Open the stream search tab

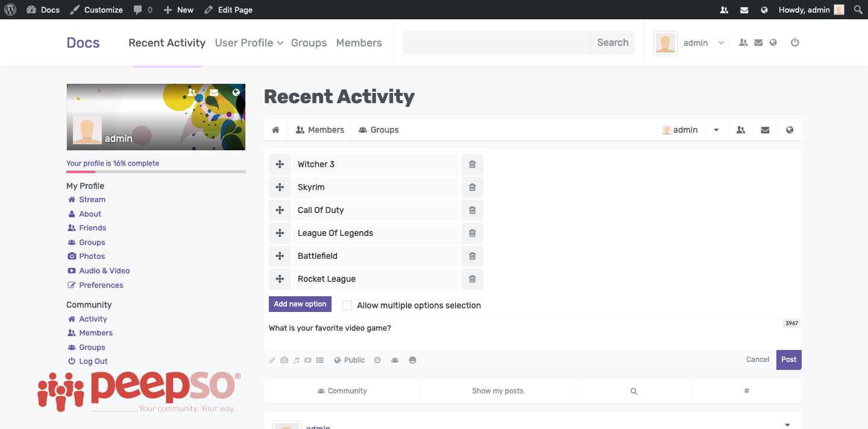[634, 391]
